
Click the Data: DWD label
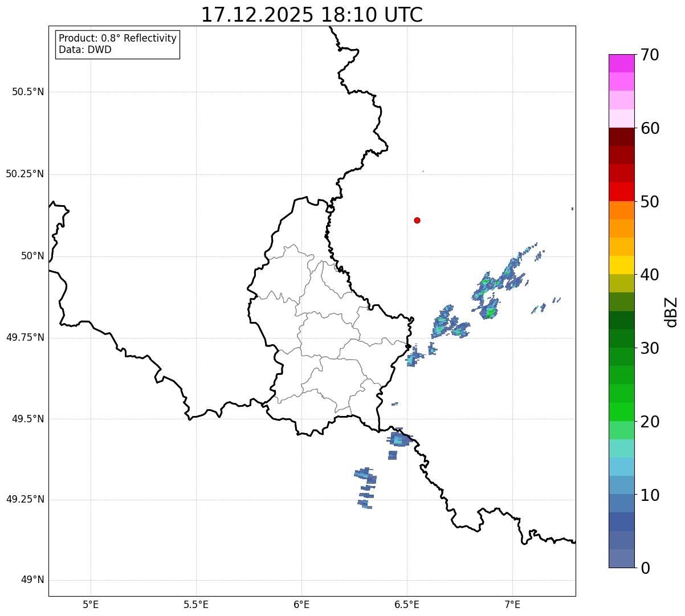click(85, 50)
